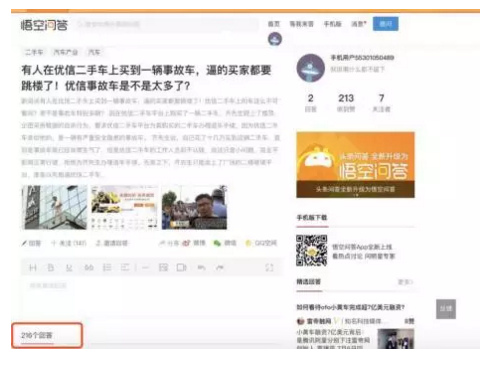This screenshot has height=365, width=484.
Task: Undo the last edit in the editor
Action: pos(201,268)
